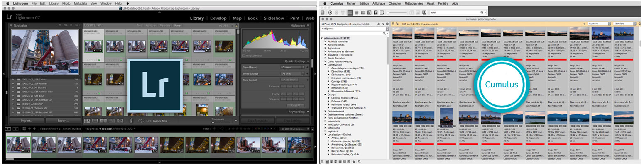Open Compare view XY icon in Lightroom
Image resolution: width=644 pixels, height=165 pixels.
point(103,121)
